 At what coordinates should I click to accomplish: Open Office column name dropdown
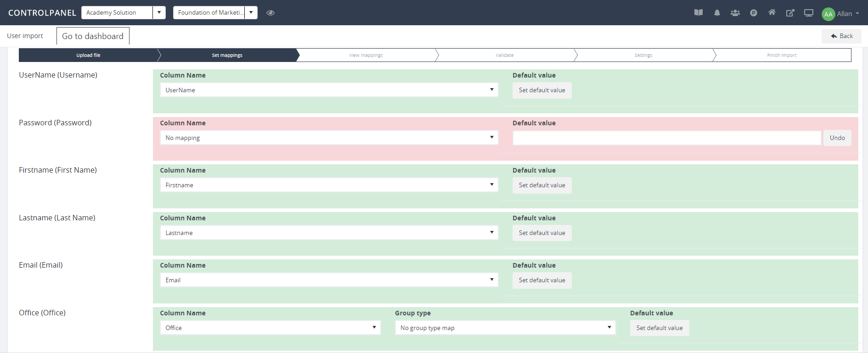point(270,328)
